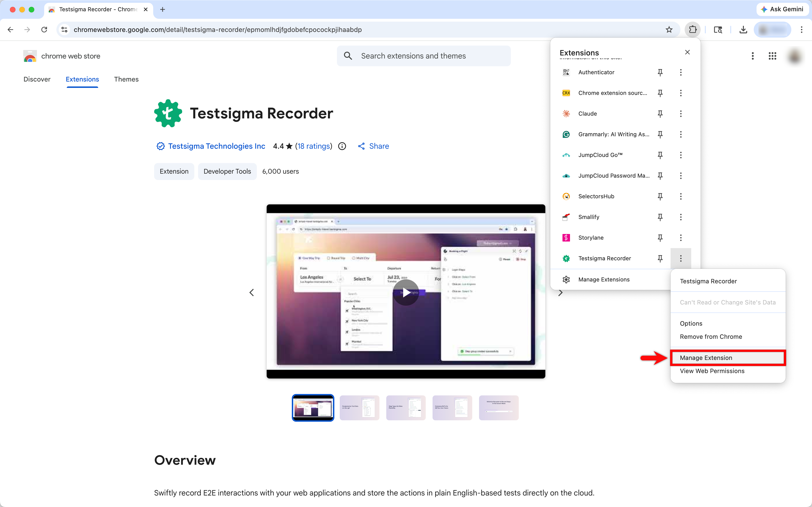Click the Ask Gemini button
812x507 pixels.
(x=782, y=9)
